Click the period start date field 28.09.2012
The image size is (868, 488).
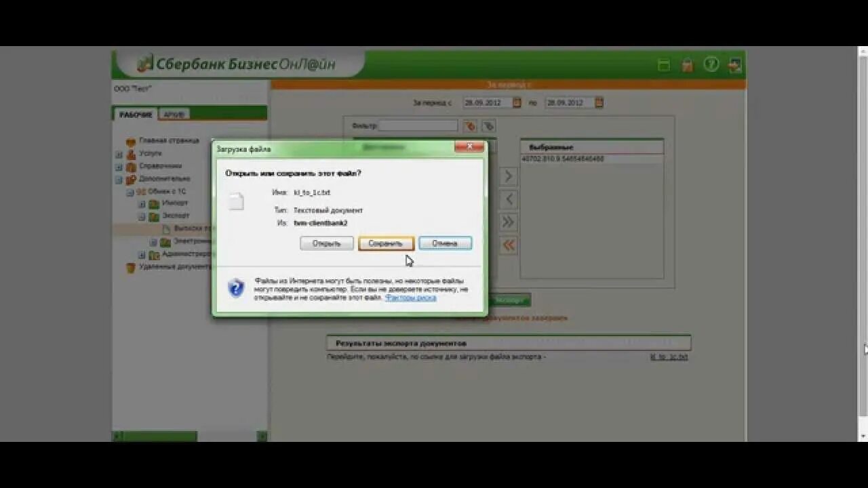(486, 103)
